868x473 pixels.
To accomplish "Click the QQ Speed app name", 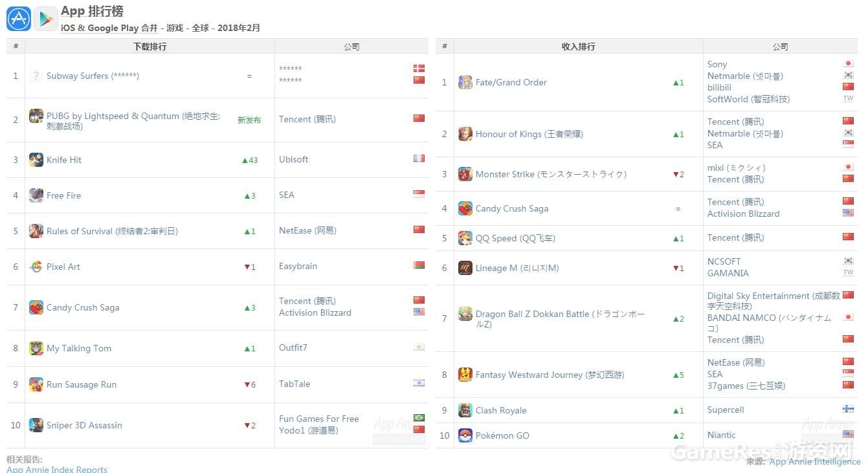I will [515, 238].
